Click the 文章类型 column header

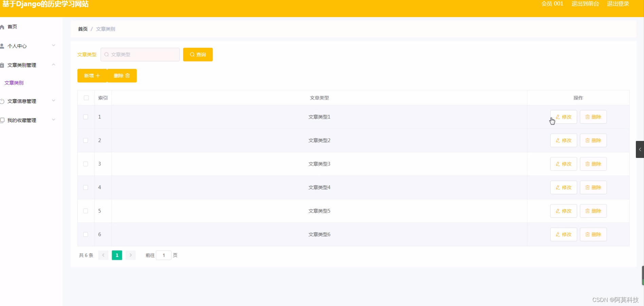pyautogui.click(x=319, y=98)
